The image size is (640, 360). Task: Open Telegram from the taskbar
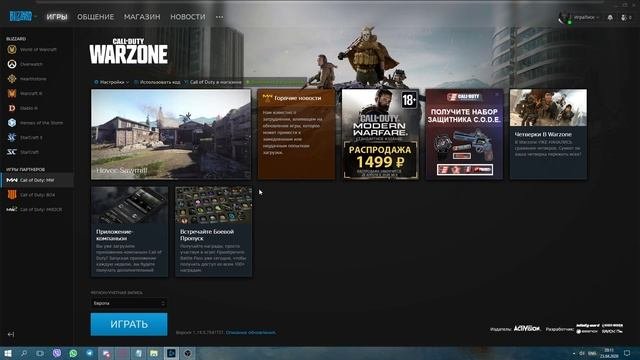[x=89, y=353]
